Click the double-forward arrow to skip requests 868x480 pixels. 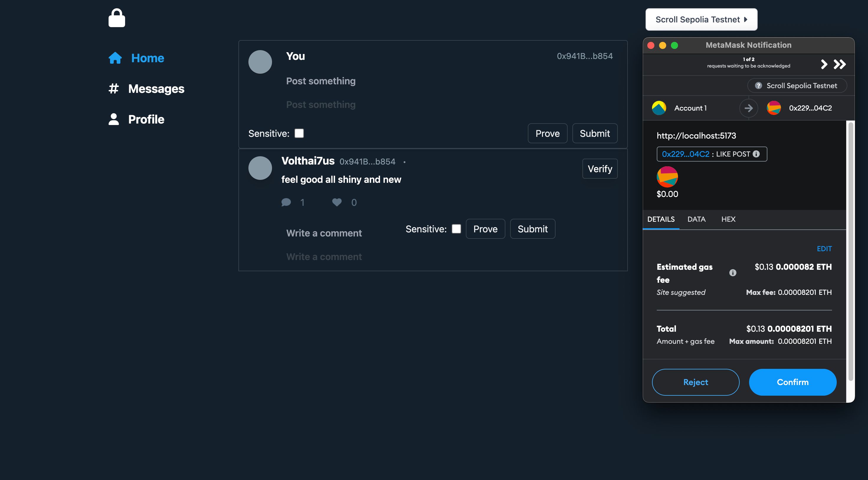point(839,64)
